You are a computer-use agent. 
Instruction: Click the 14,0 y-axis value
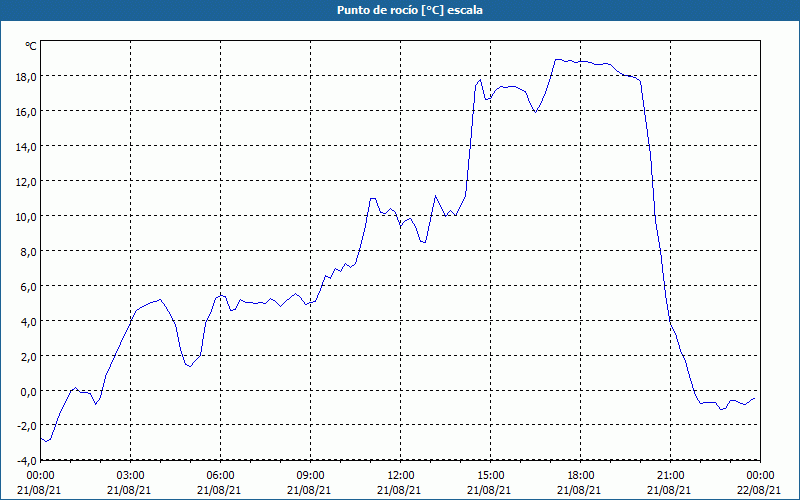pos(26,146)
